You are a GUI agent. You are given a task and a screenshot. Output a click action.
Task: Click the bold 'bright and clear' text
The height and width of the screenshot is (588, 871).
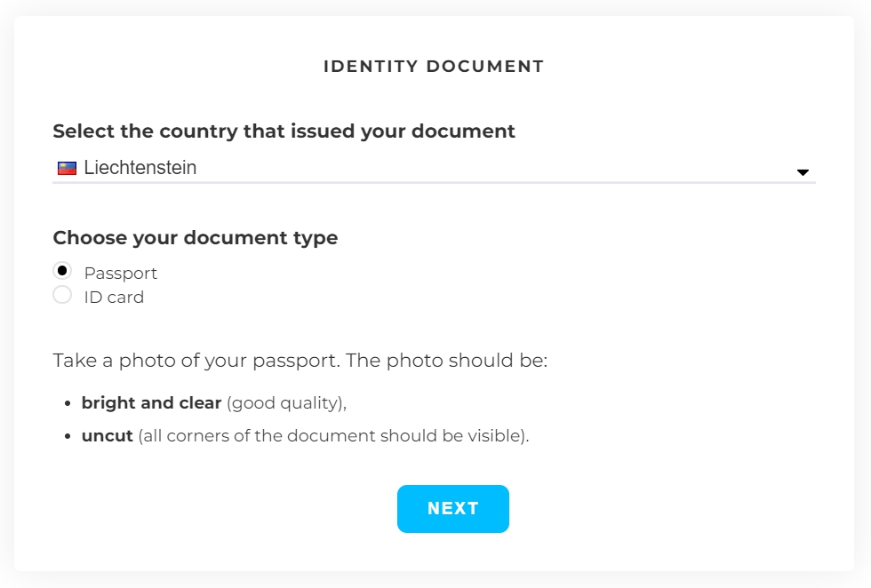pyautogui.click(x=151, y=403)
